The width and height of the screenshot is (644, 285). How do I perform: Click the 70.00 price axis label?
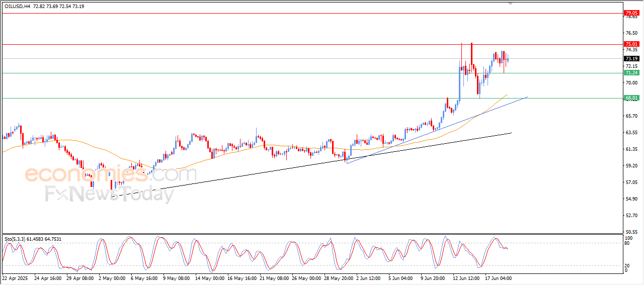pyautogui.click(x=631, y=83)
